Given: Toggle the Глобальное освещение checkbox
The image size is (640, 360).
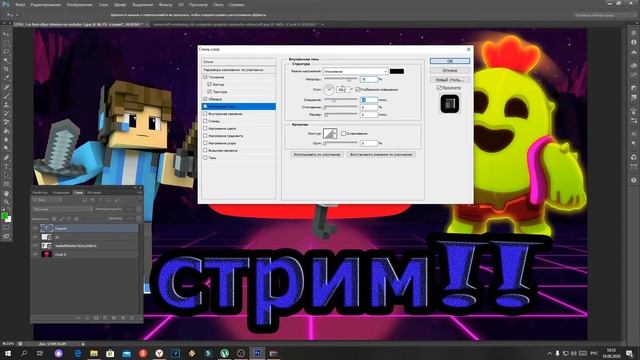Looking at the screenshot, I should pos(358,89).
